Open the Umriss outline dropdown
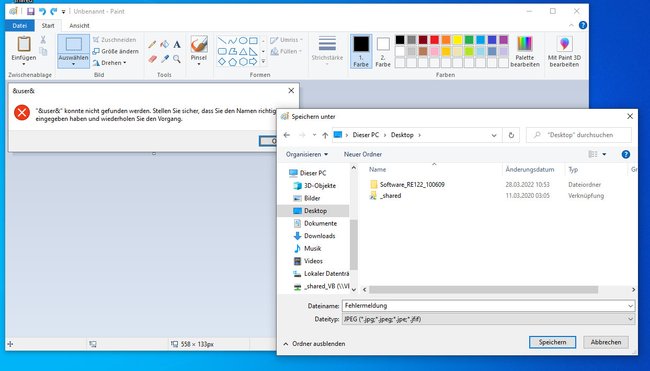 point(286,40)
